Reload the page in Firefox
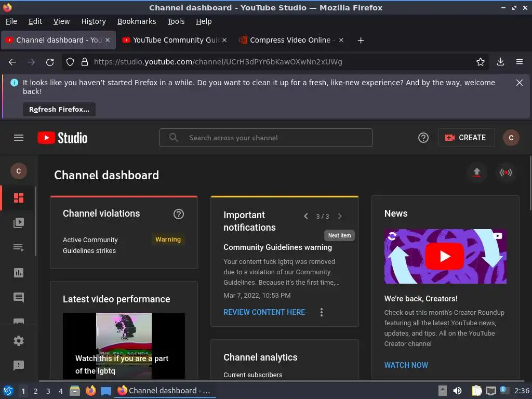The image size is (532, 399). click(50, 62)
